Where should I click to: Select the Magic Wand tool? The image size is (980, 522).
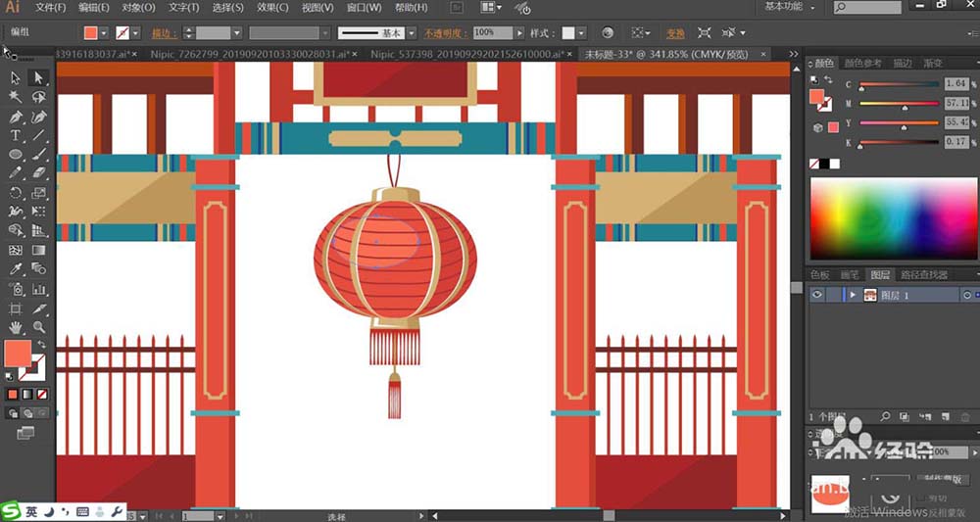(16, 97)
